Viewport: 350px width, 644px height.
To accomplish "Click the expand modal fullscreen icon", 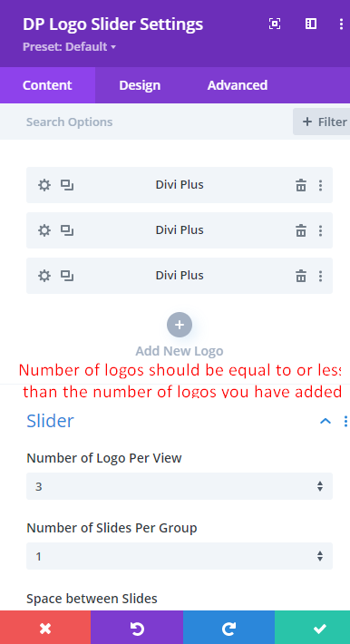I will click(x=275, y=24).
